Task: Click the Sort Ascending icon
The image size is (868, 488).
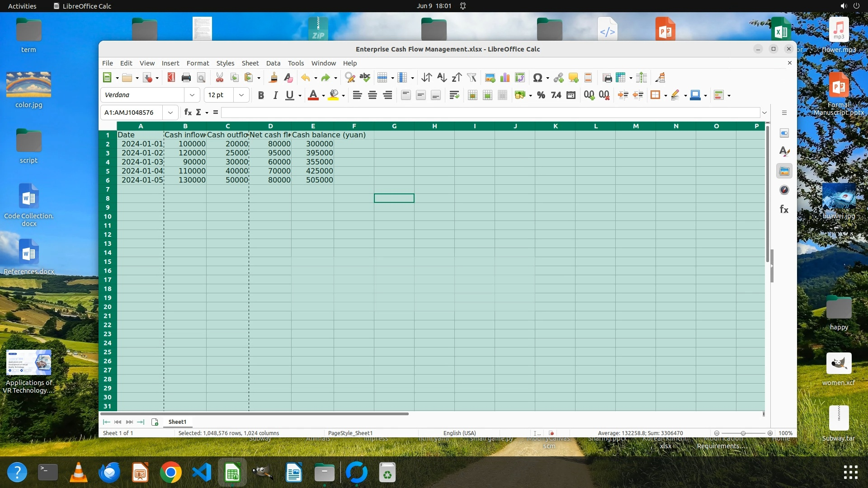Action: click(x=442, y=78)
